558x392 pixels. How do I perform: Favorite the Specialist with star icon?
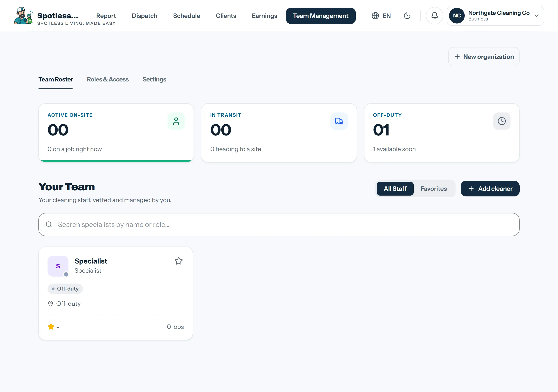(179, 261)
